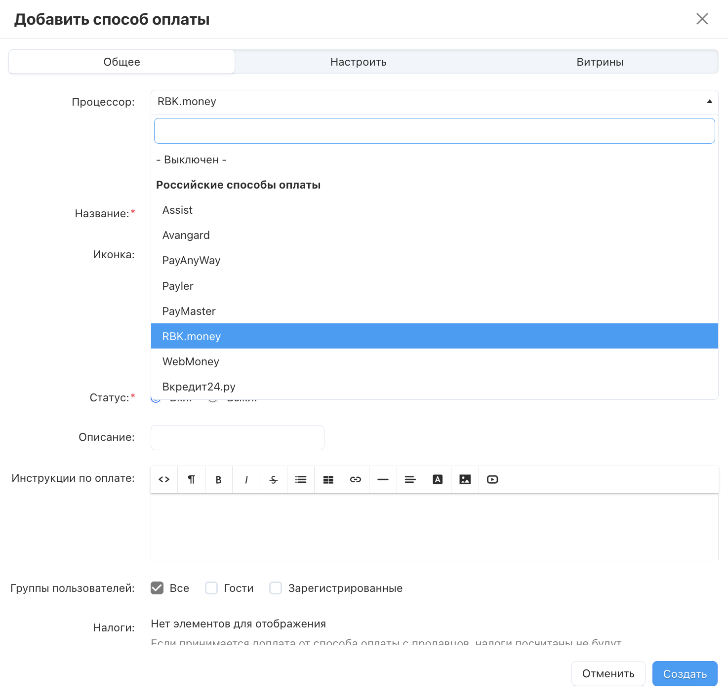The width and height of the screenshot is (728, 700).
Task: Open paragraph format options in editor
Action: point(191,479)
